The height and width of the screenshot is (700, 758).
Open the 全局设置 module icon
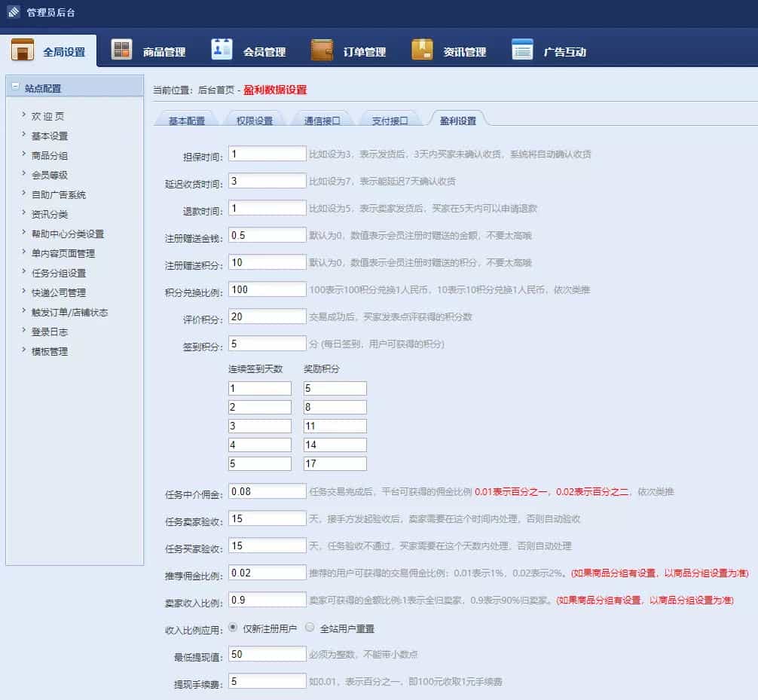(24, 47)
